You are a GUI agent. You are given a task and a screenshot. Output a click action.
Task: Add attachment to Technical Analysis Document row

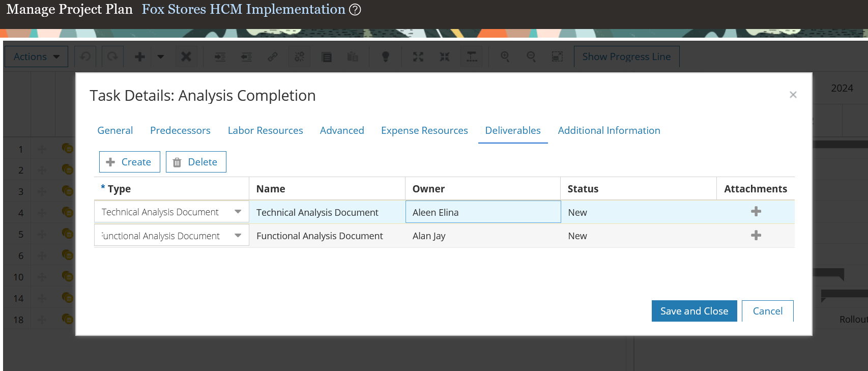click(756, 212)
